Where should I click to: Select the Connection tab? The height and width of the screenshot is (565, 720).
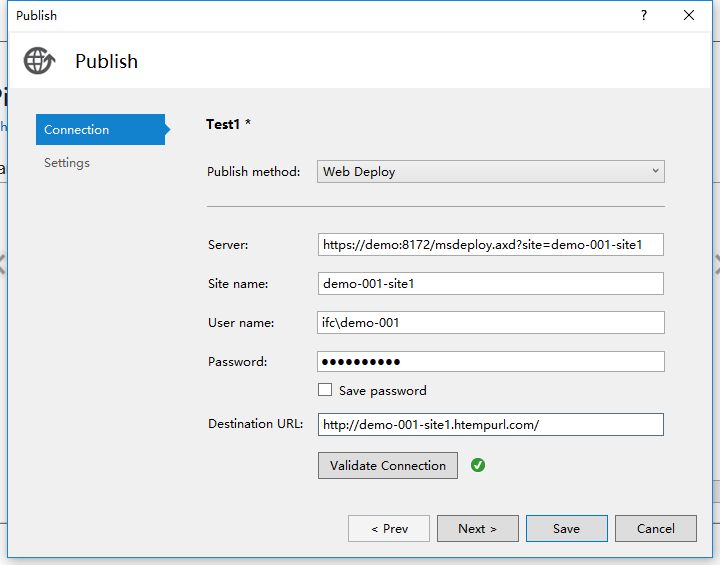[x=100, y=130]
